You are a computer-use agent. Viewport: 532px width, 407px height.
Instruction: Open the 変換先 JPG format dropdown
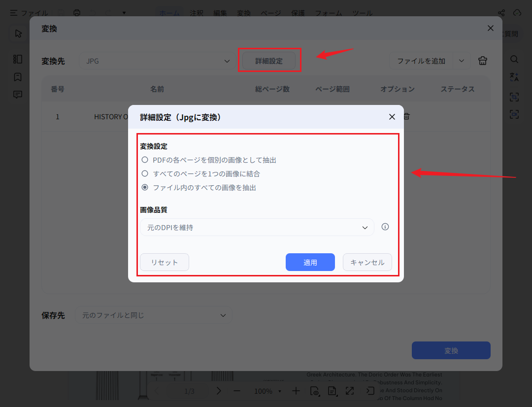157,61
